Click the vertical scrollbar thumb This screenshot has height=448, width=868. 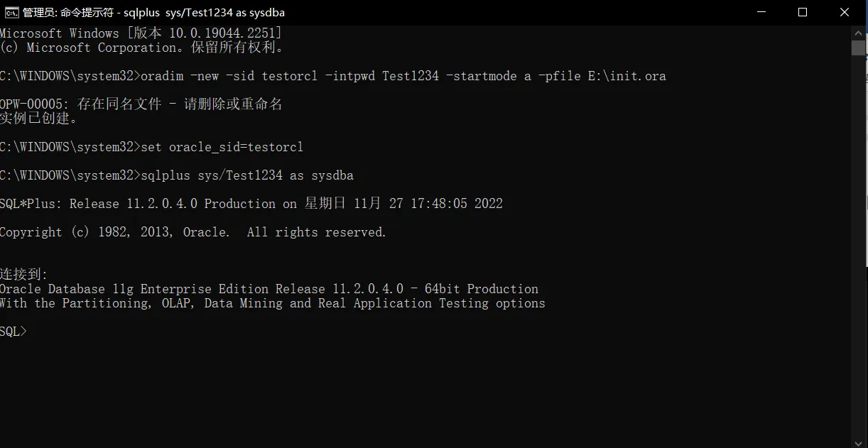pos(858,48)
